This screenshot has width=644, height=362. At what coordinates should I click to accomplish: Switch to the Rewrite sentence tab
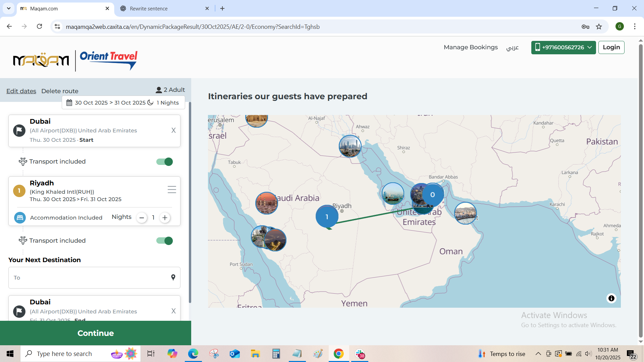pyautogui.click(x=149, y=8)
